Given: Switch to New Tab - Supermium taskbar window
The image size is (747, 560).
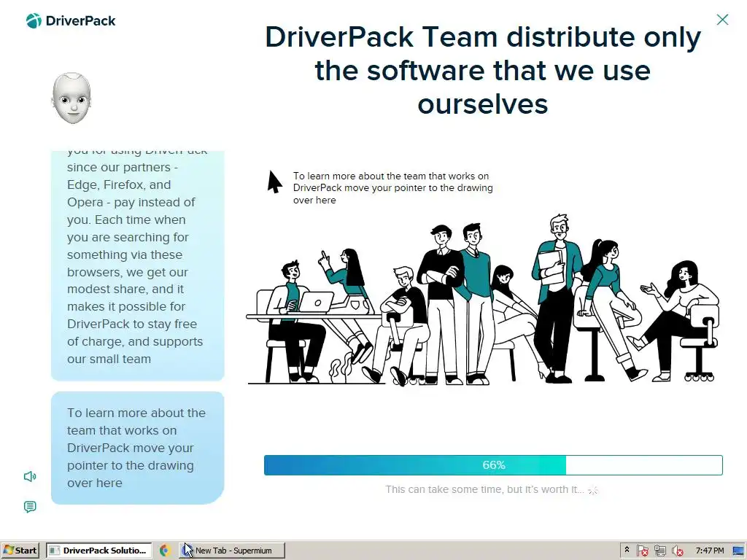Looking at the screenshot, I should tap(232, 551).
